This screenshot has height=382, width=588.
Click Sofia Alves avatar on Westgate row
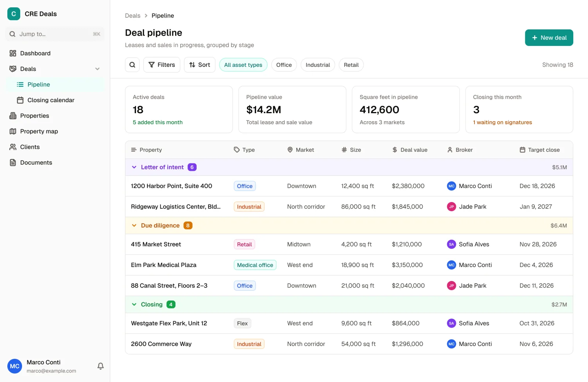coord(451,323)
